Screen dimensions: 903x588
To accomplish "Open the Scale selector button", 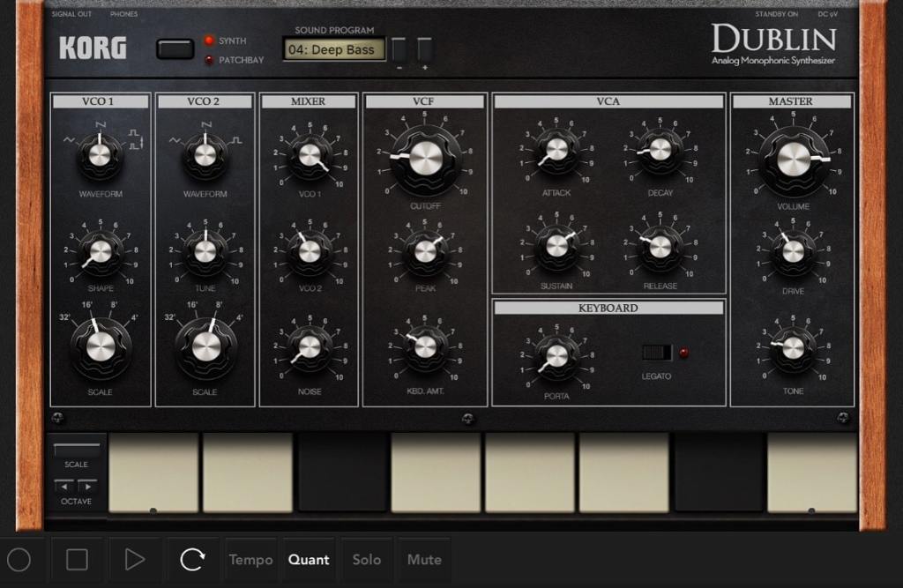I will (77, 450).
